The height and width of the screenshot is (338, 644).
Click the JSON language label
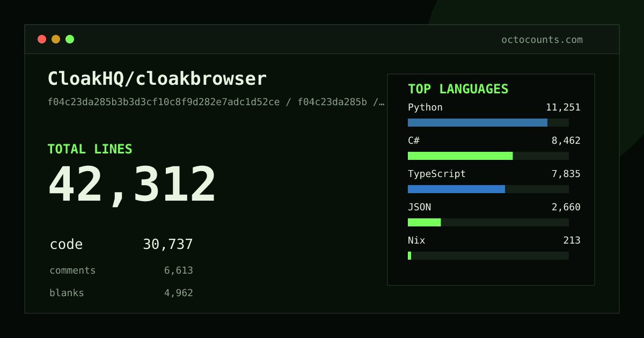[419, 207]
